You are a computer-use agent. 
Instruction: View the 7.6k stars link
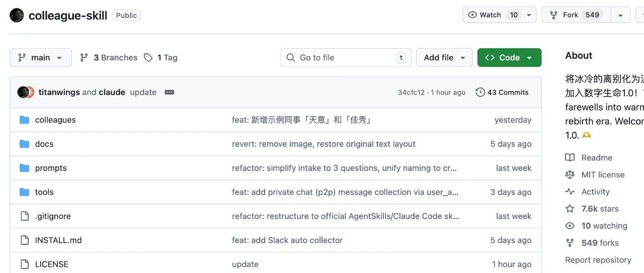[x=600, y=209]
